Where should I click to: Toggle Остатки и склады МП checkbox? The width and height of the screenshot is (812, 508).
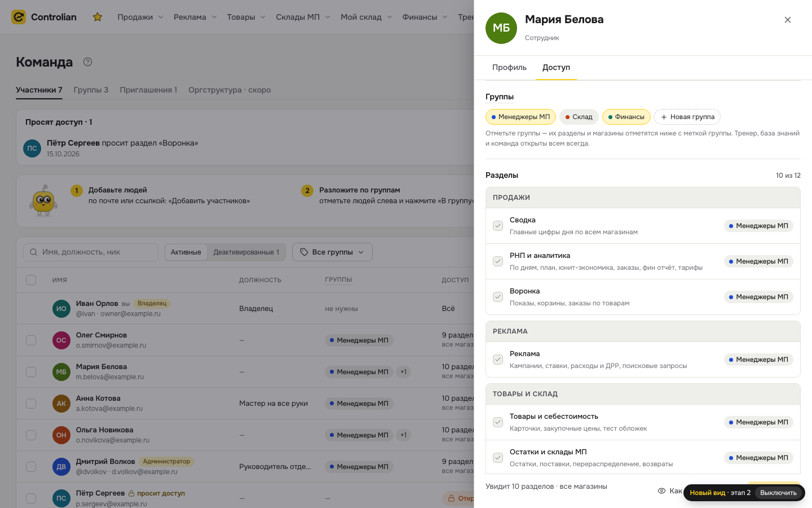click(498, 458)
